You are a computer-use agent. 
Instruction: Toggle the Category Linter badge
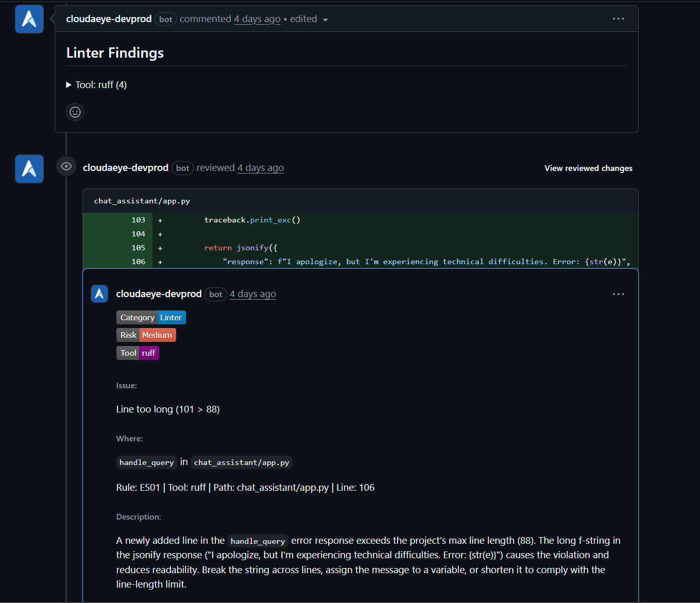[151, 317]
